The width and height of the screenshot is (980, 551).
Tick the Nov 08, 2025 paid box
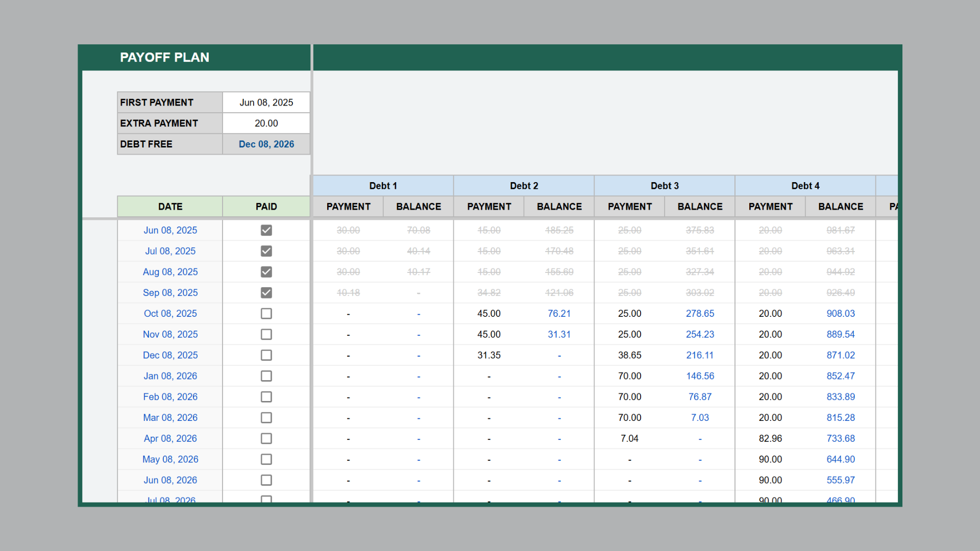(x=266, y=335)
